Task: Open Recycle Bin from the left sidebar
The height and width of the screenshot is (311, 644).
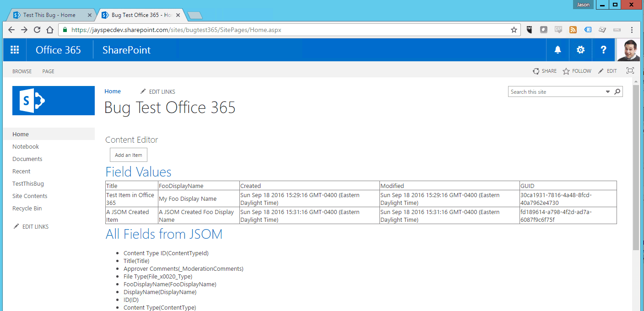Action: [27, 208]
